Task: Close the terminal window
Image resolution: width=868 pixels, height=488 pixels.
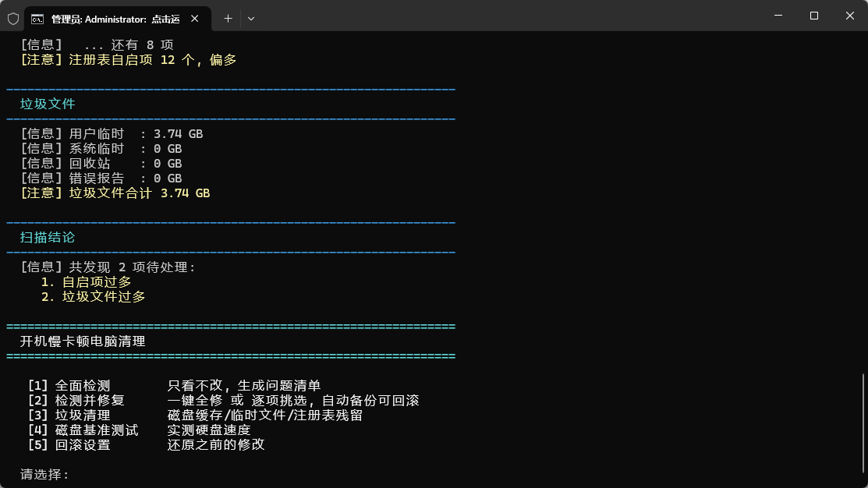Action: coord(850,16)
